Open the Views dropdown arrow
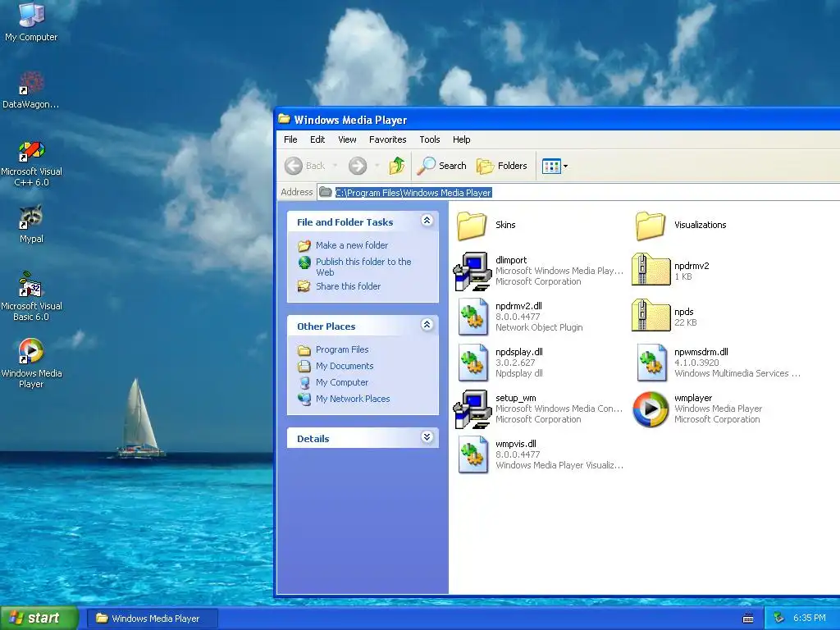Viewport: 840px width, 630px height. click(565, 166)
